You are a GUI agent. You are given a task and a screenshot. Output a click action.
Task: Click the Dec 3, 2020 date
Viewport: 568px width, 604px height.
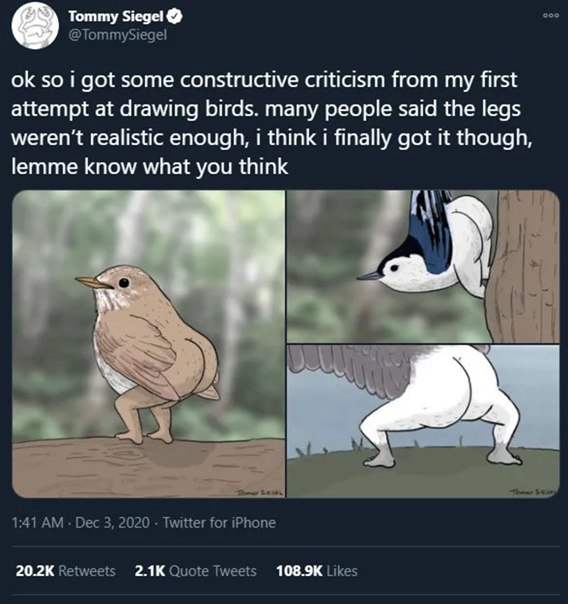[x=112, y=523]
